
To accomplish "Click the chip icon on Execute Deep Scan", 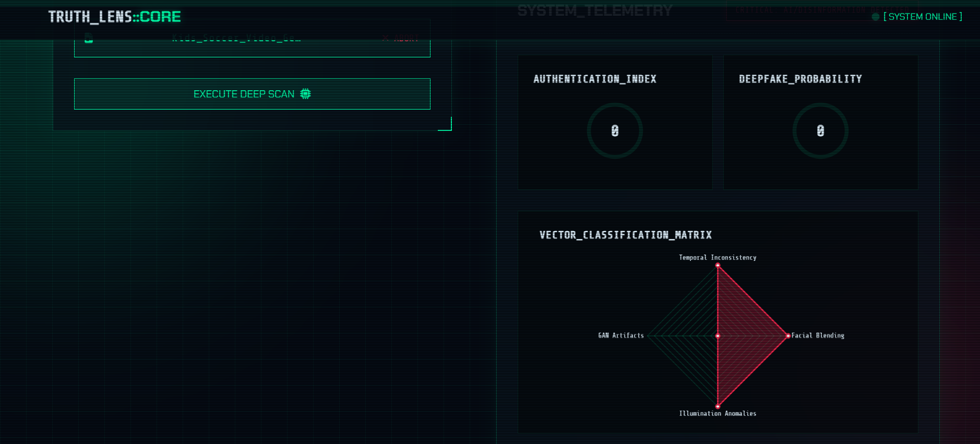I will pyautogui.click(x=305, y=94).
